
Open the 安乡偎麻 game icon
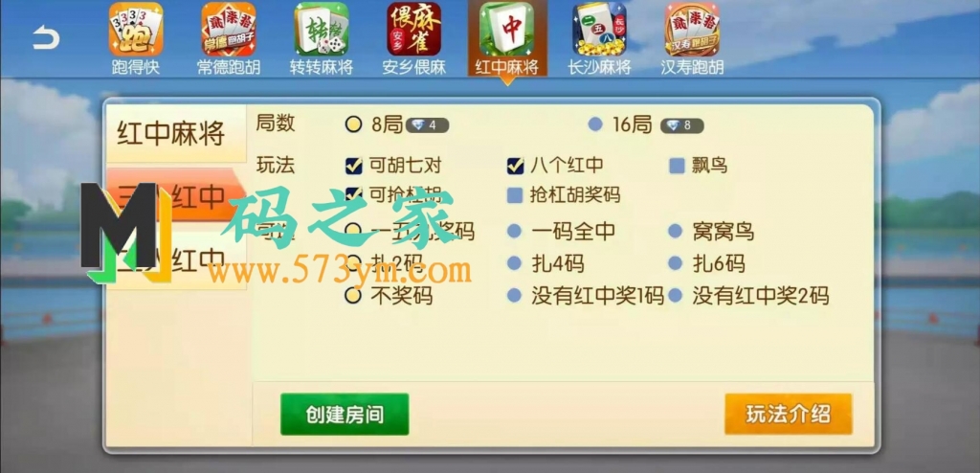[413, 29]
